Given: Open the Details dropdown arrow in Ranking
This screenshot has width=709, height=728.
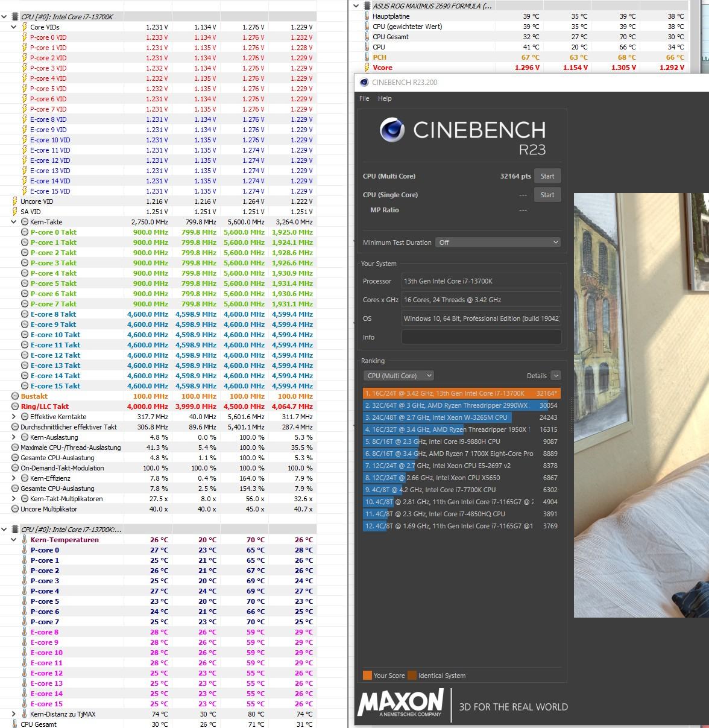Looking at the screenshot, I should point(556,376).
